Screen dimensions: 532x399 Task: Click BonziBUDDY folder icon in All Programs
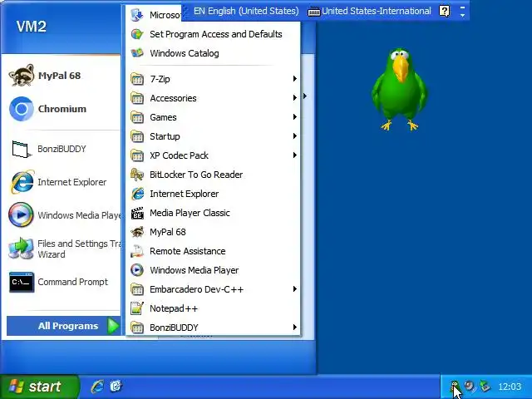tap(137, 328)
